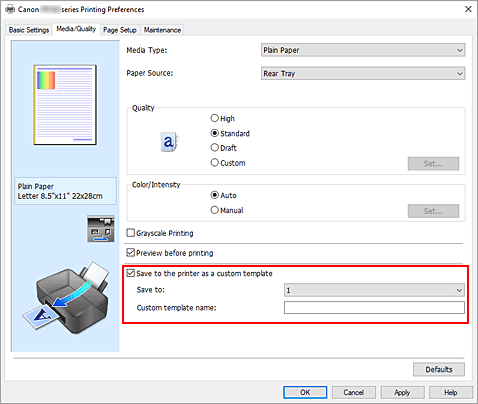Click the Cancel button
The image size is (478, 404).
[354, 392]
